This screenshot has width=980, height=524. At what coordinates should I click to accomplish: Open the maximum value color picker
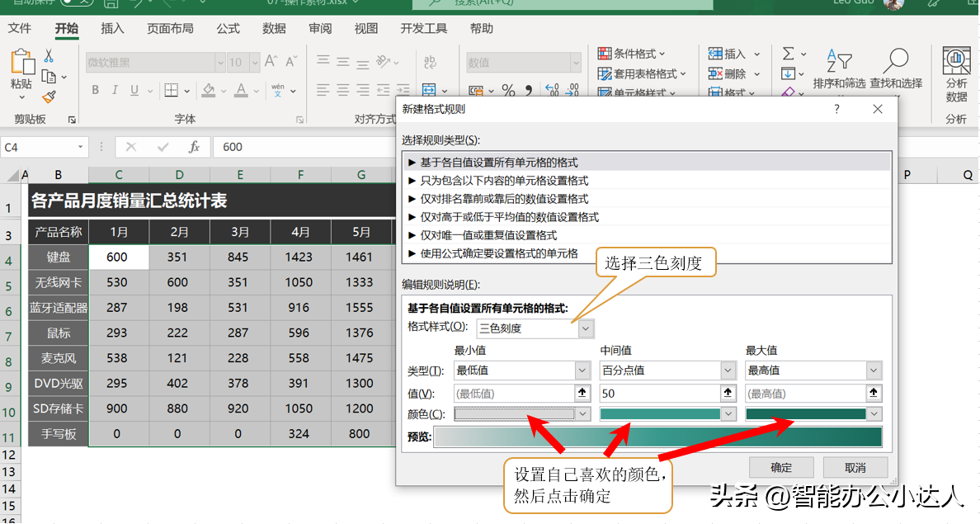point(813,414)
